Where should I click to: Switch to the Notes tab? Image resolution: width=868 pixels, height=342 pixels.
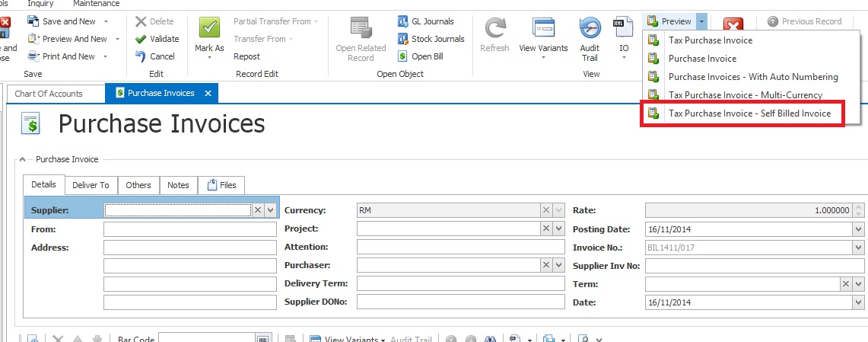point(179,185)
